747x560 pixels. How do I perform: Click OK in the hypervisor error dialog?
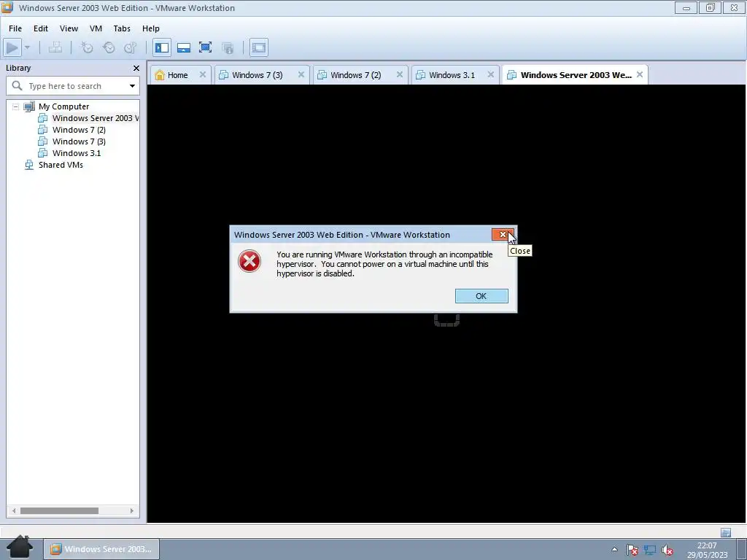coord(481,296)
